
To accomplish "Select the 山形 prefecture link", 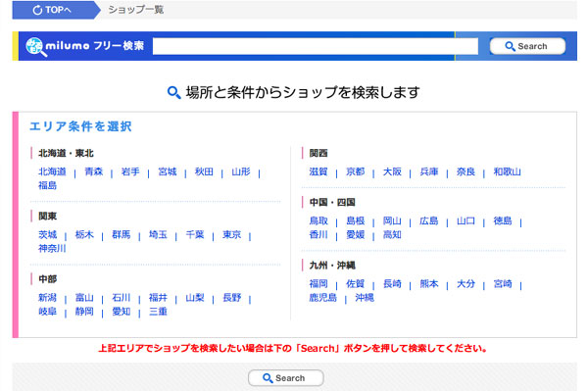I will [x=241, y=171].
